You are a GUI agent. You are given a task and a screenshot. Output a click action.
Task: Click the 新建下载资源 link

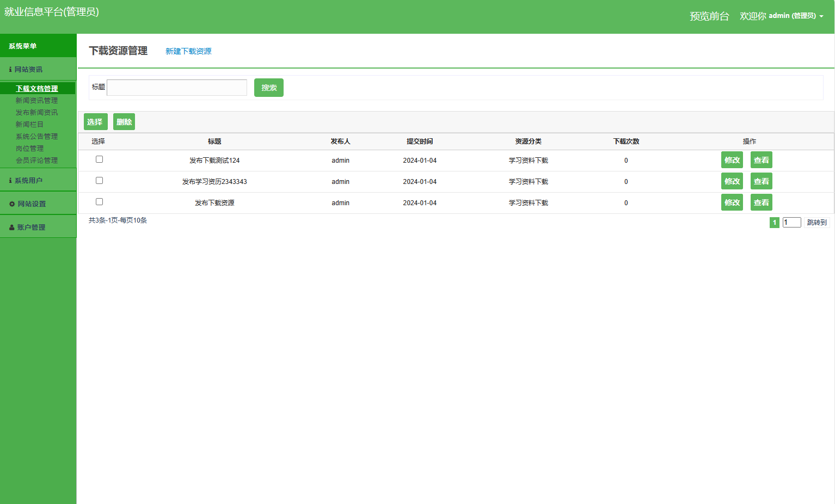coord(188,51)
